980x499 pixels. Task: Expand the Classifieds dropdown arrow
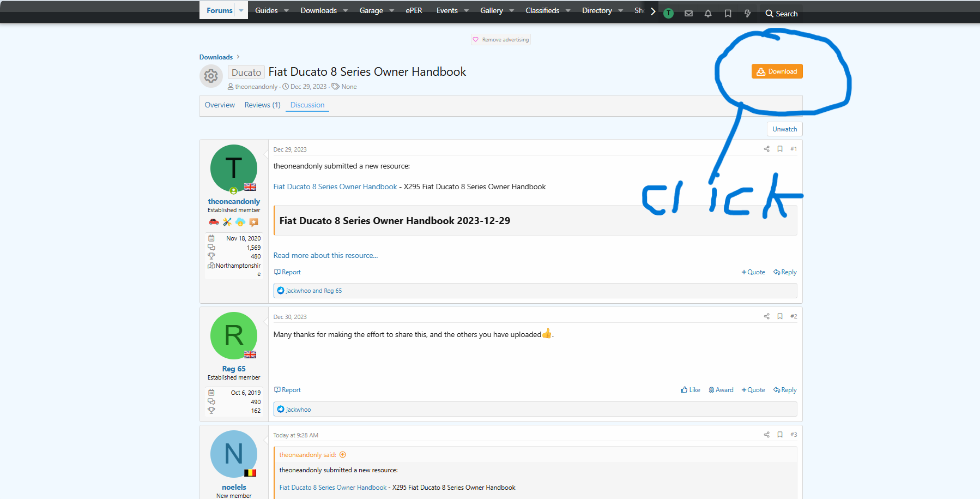click(568, 10)
